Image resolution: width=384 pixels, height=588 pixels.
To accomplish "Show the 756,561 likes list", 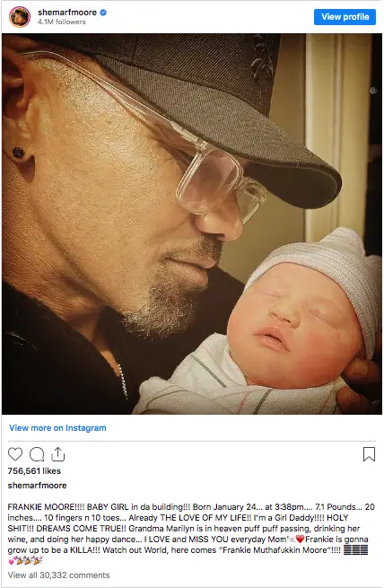I will (34, 471).
